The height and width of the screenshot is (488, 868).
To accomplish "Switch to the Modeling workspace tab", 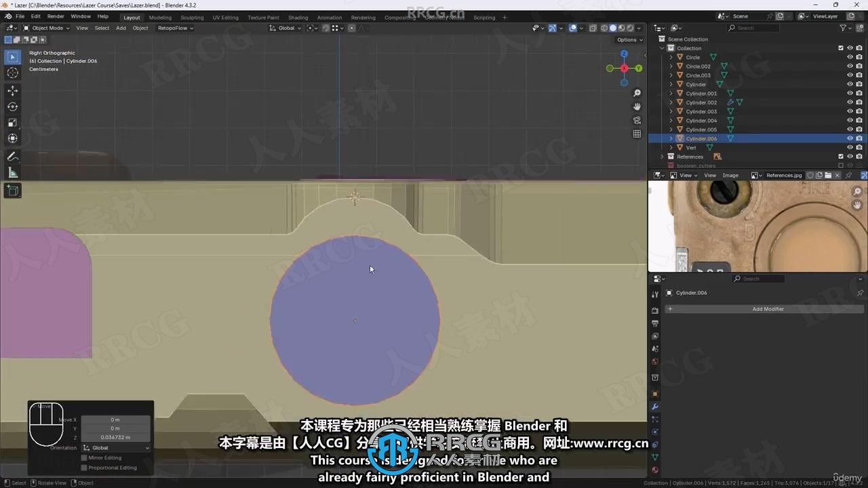I will [160, 18].
